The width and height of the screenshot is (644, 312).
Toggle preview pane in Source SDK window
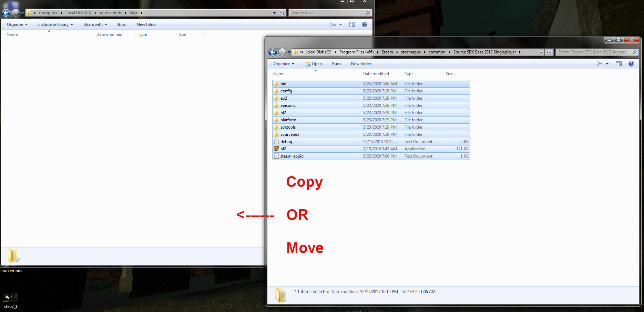point(619,64)
